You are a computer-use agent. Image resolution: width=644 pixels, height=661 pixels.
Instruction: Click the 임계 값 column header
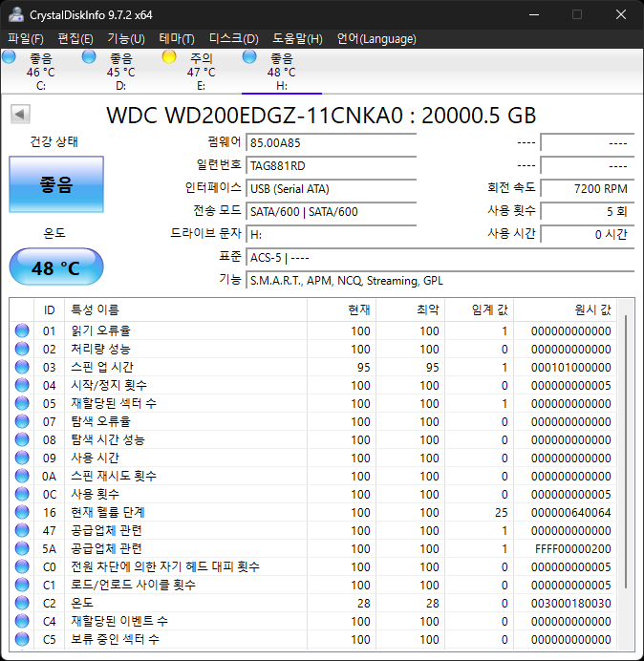point(479,309)
